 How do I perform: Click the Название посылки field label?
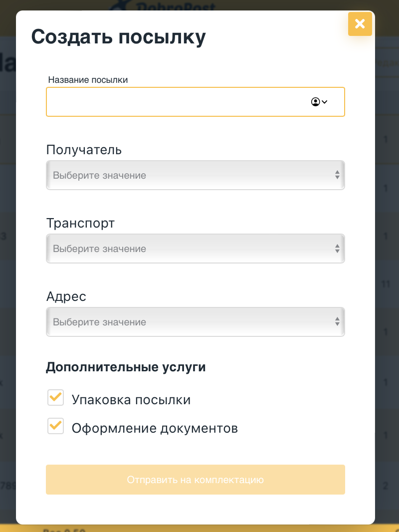pyautogui.click(x=88, y=80)
